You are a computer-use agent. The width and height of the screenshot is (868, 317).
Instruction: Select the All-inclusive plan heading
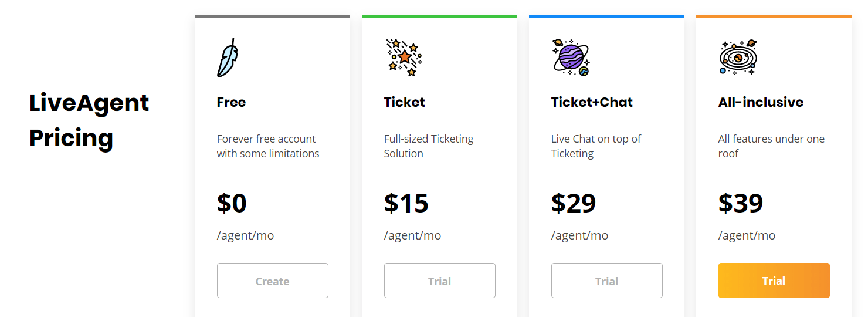coord(761,102)
